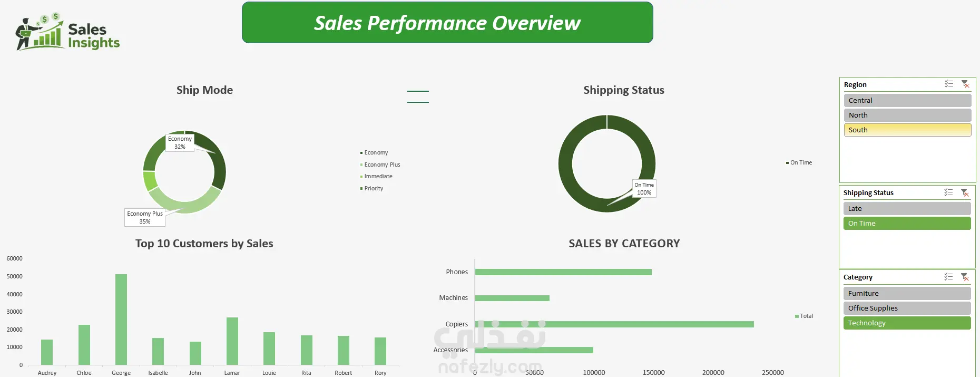Clear the filter on the Region slicer

coord(965,84)
